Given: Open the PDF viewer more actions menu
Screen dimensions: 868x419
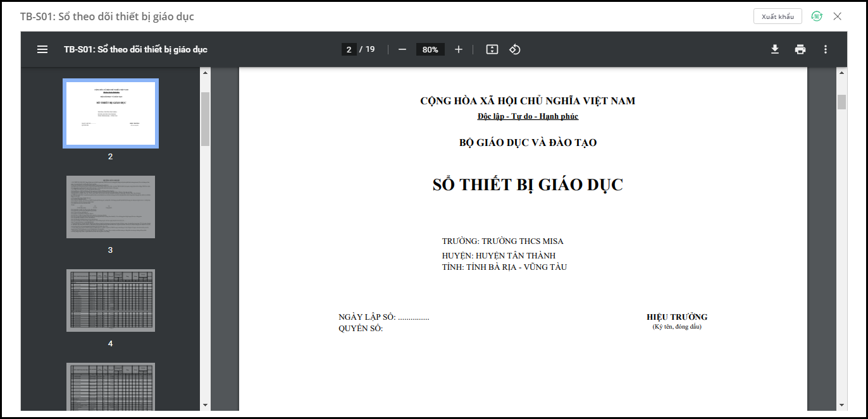Looking at the screenshot, I should click(826, 49).
